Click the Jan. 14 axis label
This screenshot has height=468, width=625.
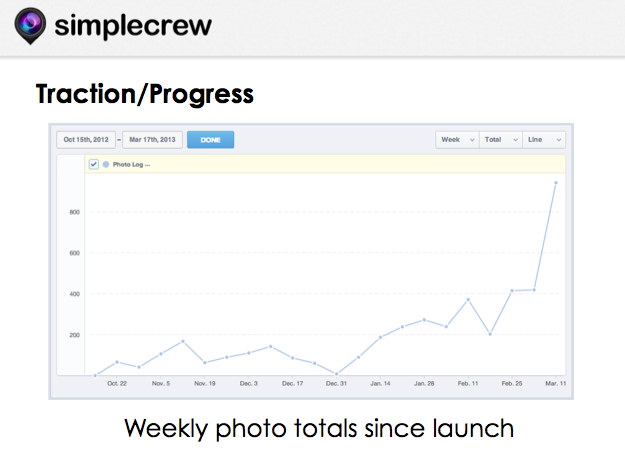tap(380, 383)
